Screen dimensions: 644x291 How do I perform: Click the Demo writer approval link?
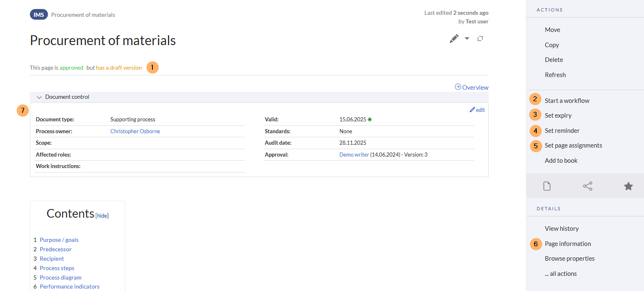[354, 155]
